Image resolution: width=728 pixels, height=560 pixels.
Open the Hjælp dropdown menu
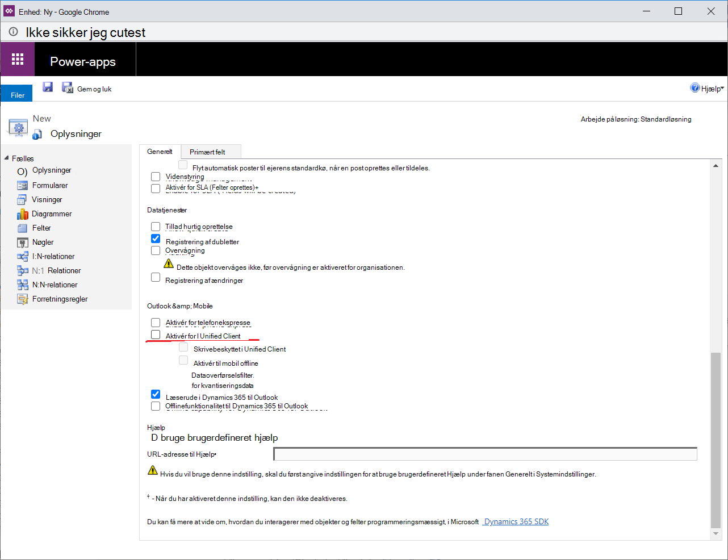coord(707,88)
